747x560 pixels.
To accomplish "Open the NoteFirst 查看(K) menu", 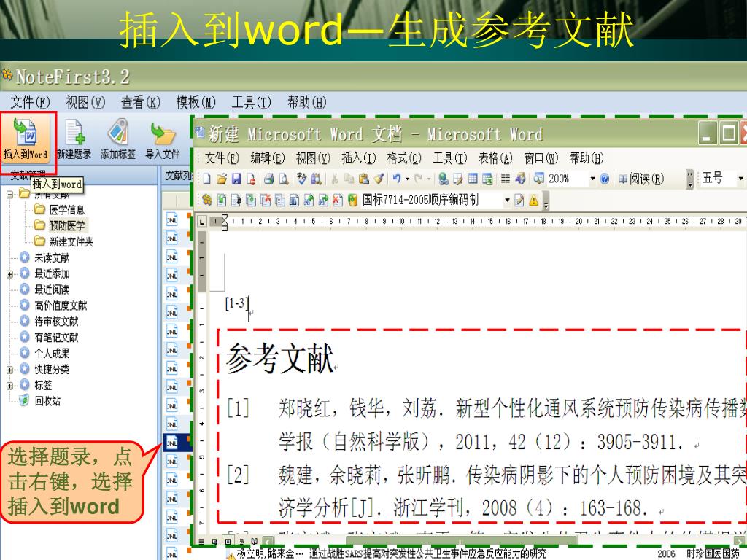I will tap(141, 102).
